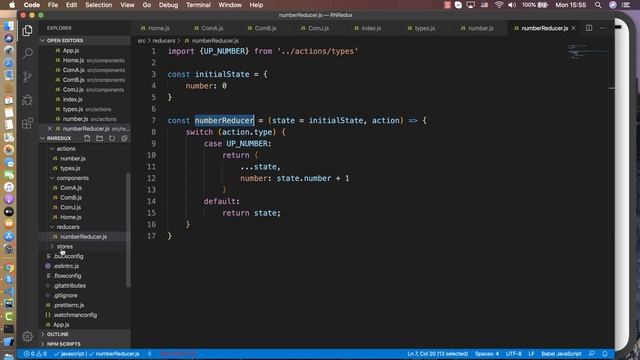Collapse all folders in RNREDUX explorer
This screenshot has height=360, width=640.
(124, 138)
